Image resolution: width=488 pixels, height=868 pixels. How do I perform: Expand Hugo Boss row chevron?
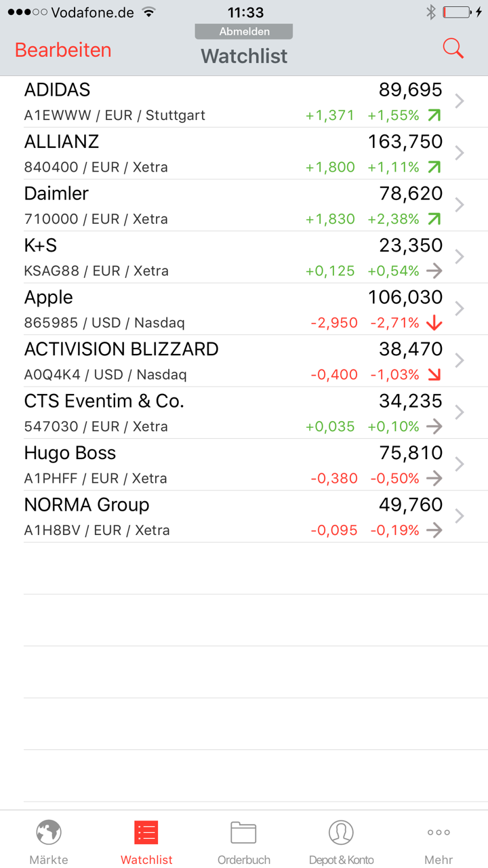[x=460, y=465]
